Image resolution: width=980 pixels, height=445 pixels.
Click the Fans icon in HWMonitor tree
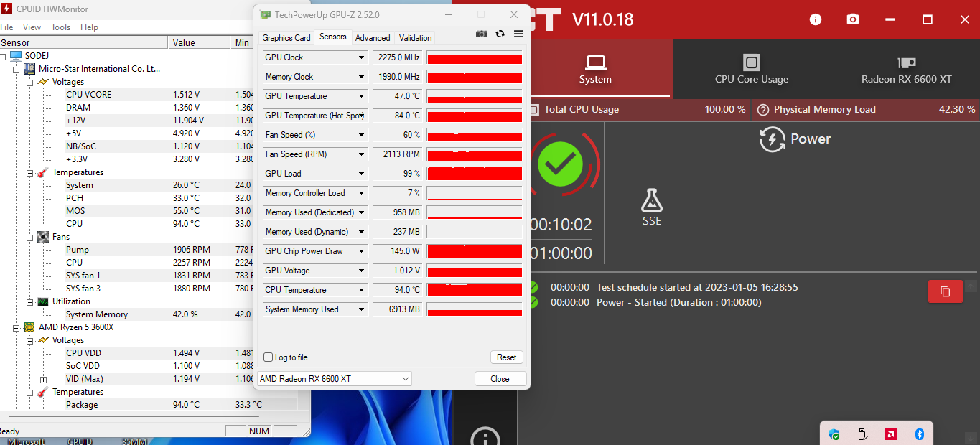[43, 237]
